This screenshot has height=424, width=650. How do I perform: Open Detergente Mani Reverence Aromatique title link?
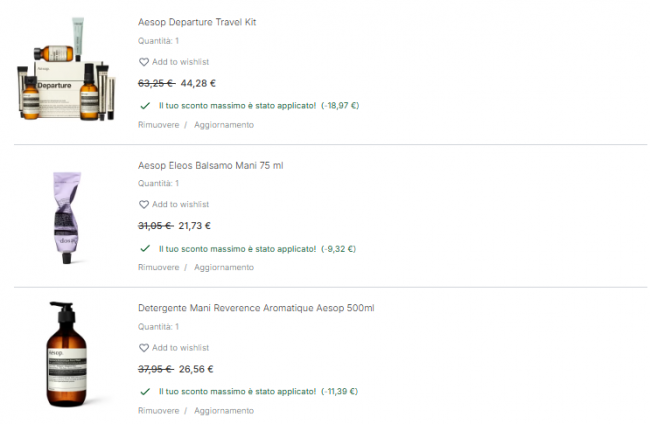[256, 308]
